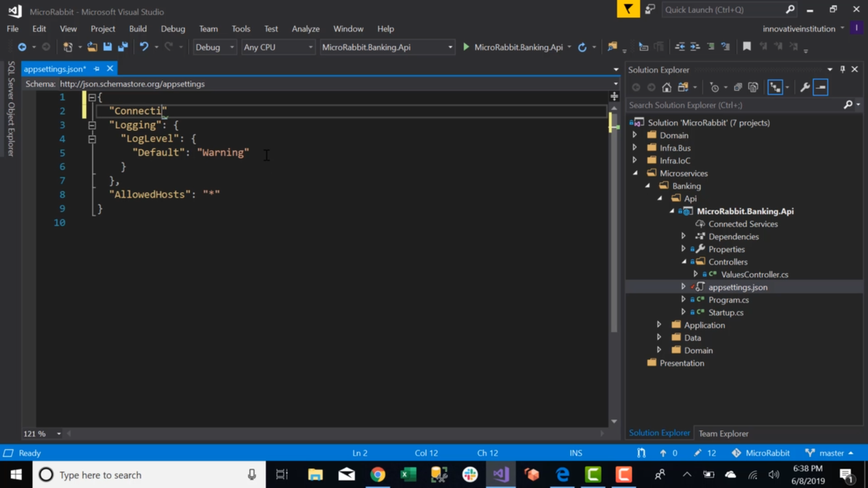Expand the Domain folder under Solution
Screen dimensions: 868x488
pos(635,135)
